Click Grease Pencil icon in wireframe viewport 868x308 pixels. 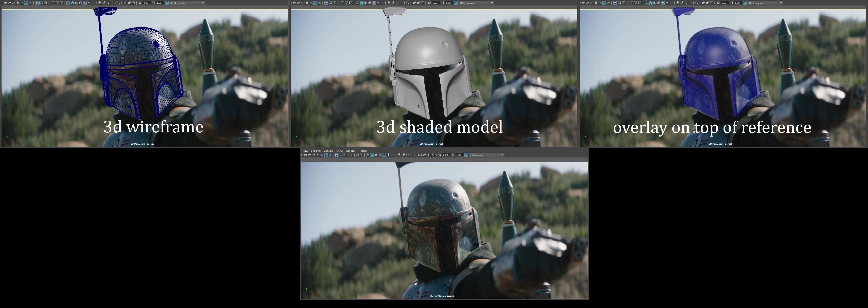point(30,3)
